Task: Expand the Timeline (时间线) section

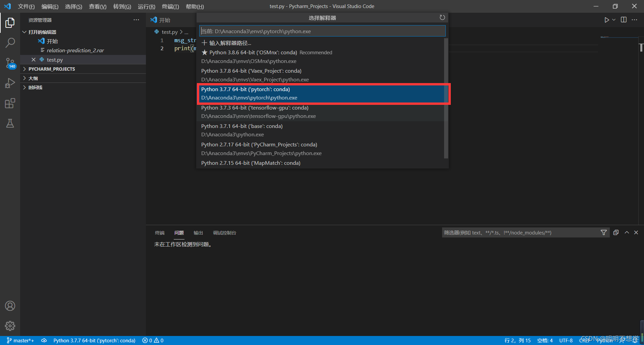Action: pyautogui.click(x=83, y=87)
